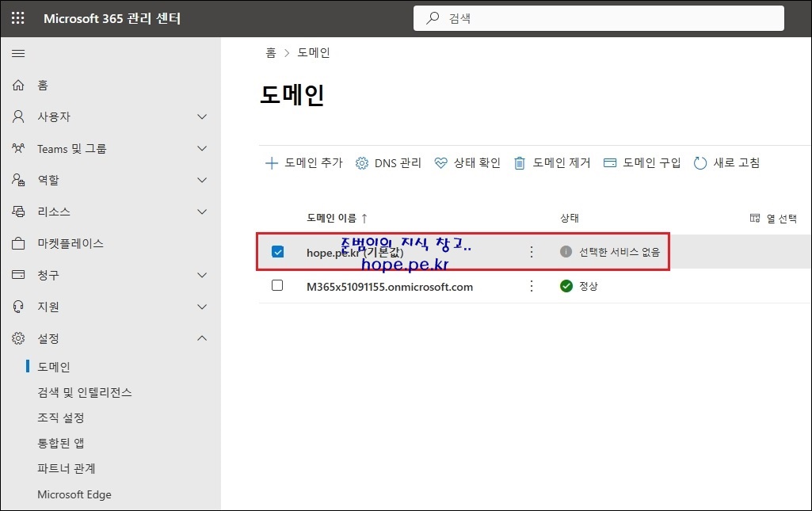
Task: Open Microsoft Edge settings page
Action: (x=74, y=494)
